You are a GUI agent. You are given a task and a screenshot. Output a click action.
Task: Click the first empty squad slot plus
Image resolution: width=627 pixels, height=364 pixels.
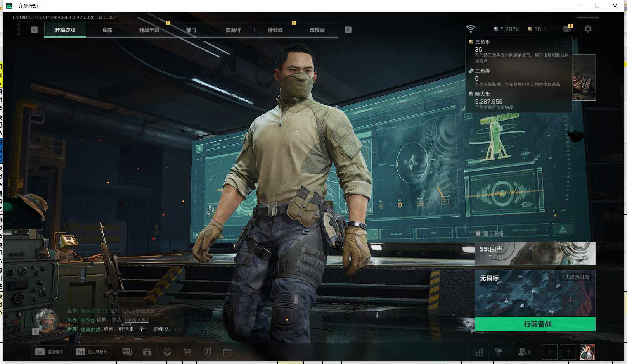550,352
